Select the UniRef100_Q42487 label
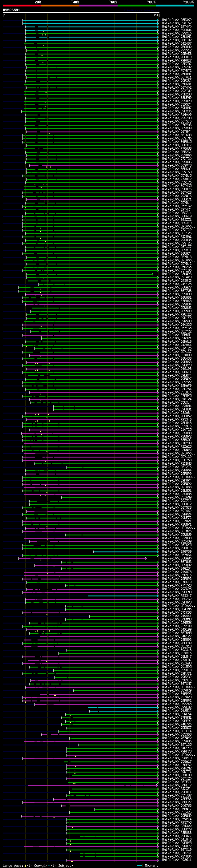Screen dimensions: 197x868 pos(176,43)
